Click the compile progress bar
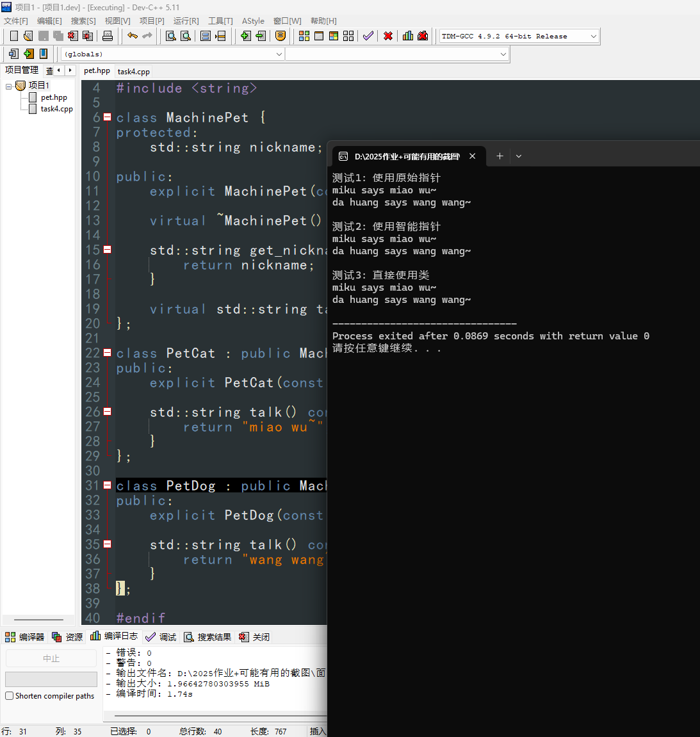700x737 pixels. 51,679
